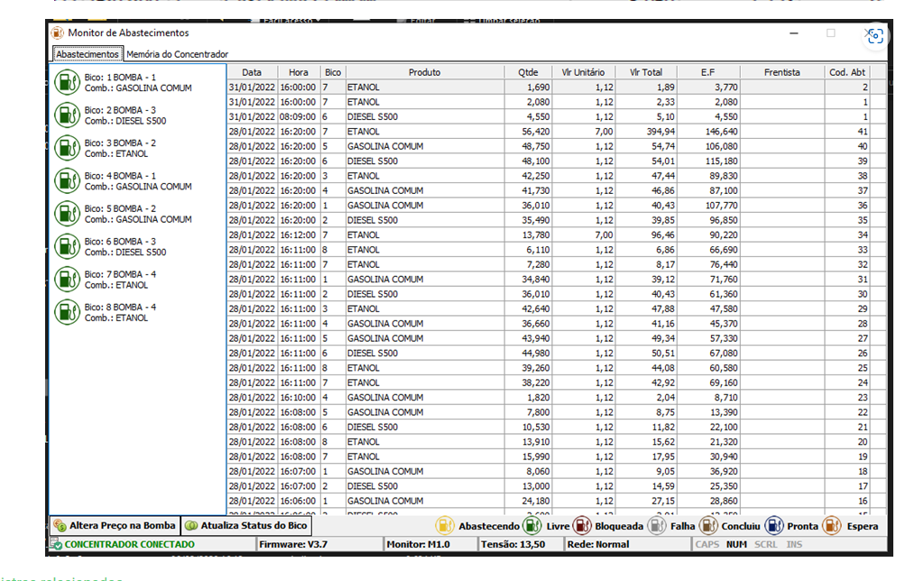Sort by the Produto column header
Viewport: 924px width, 581px height.
tap(424, 72)
